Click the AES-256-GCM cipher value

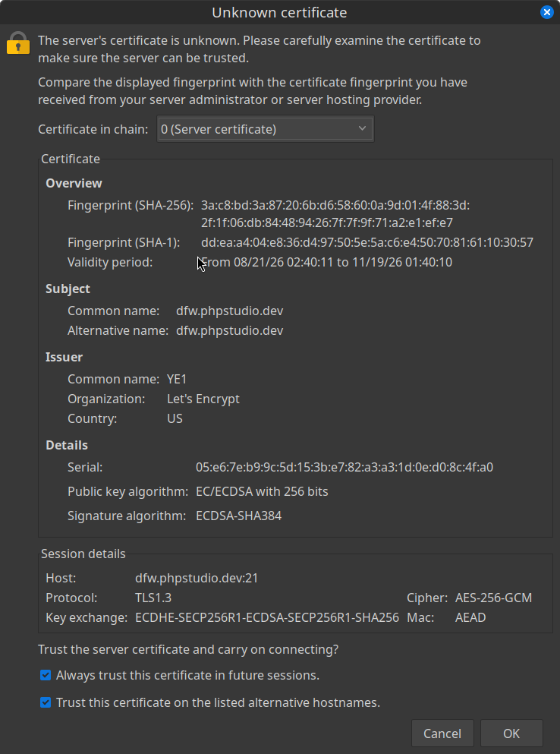[x=494, y=598]
